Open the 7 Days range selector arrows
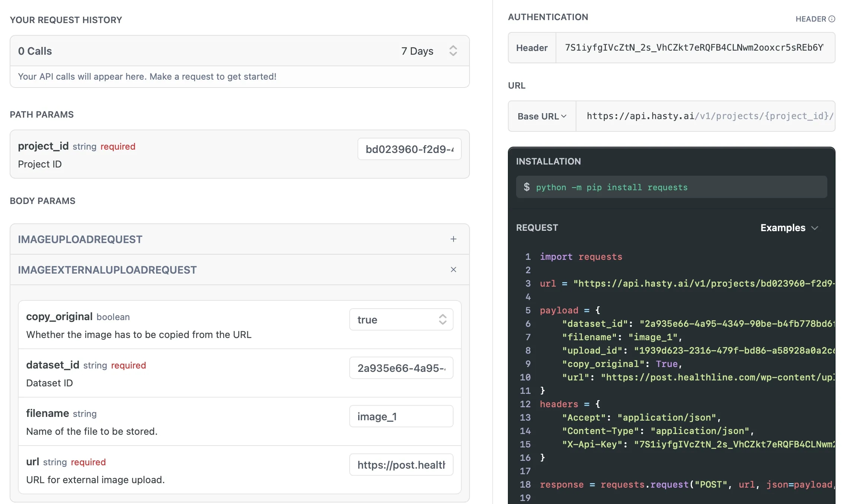 (x=453, y=51)
